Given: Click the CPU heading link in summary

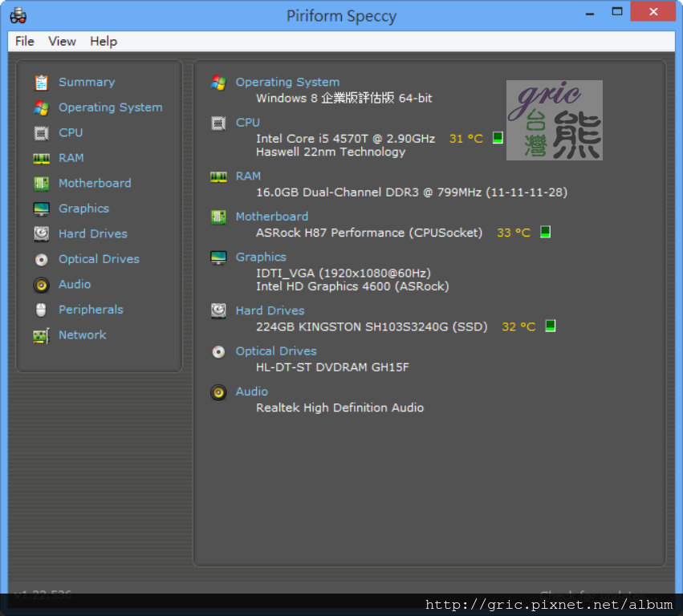Looking at the screenshot, I should [x=247, y=123].
